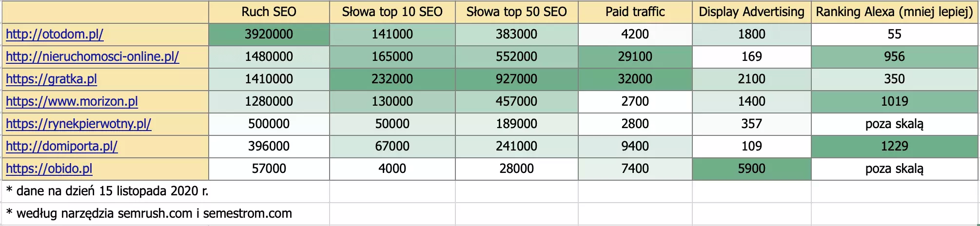Open the www.morizon.pl link
The height and width of the screenshot is (226, 980).
72,102
